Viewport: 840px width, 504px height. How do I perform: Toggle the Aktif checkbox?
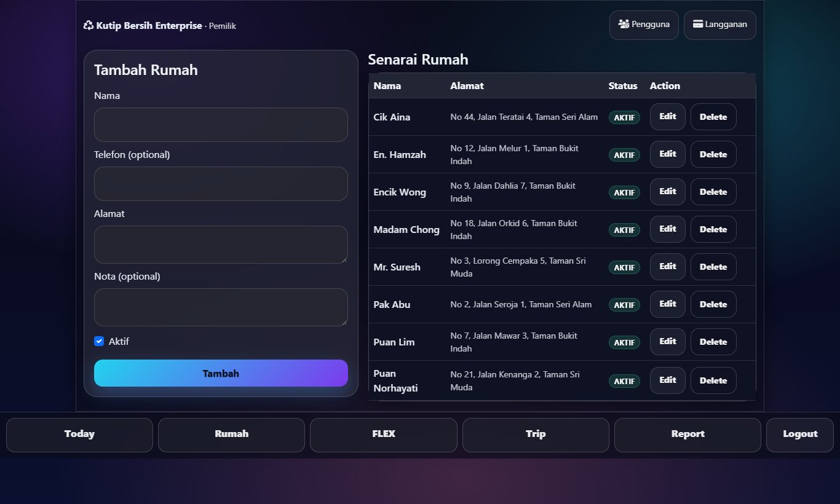click(99, 341)
